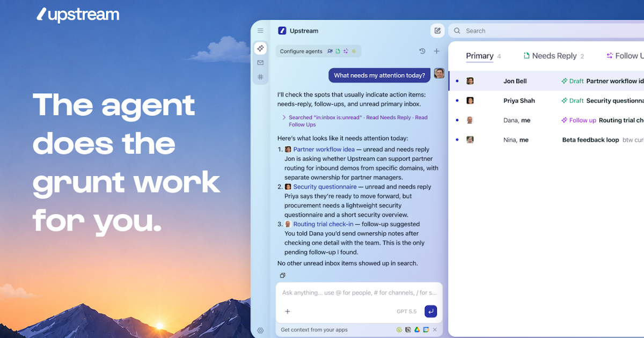Click the purple follow-up agent icon in Configure agents
644x338 pixels.
[x=346, y=52]
